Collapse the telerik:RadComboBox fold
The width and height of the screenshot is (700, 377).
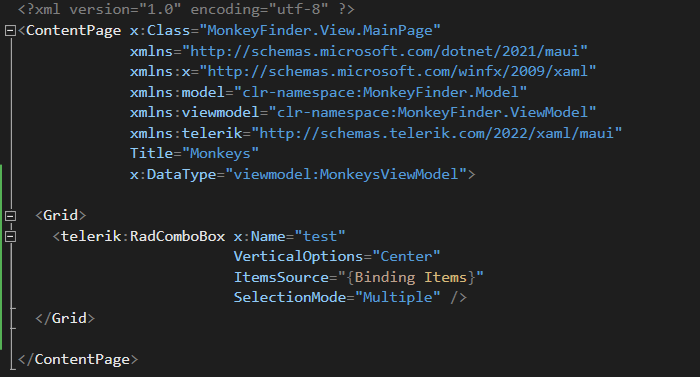coord(10,237)
